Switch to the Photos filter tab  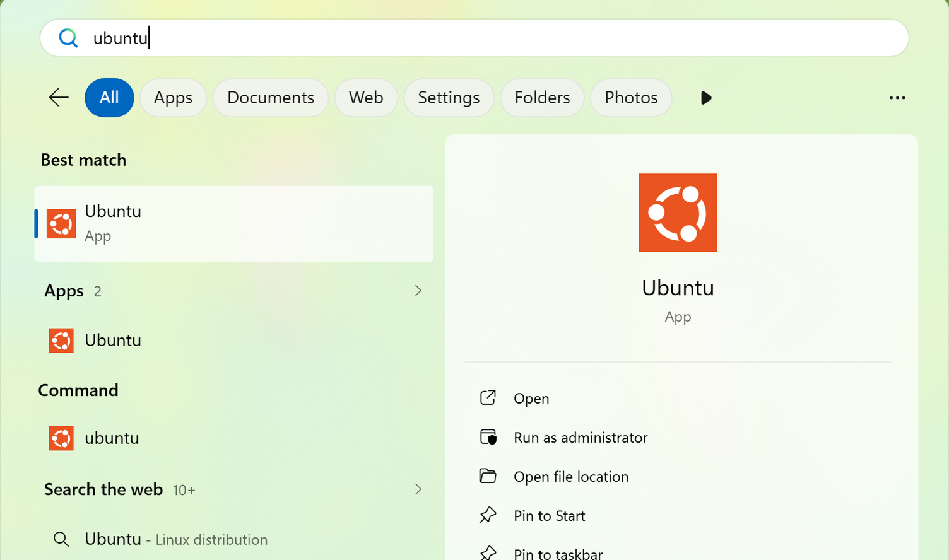631,98
